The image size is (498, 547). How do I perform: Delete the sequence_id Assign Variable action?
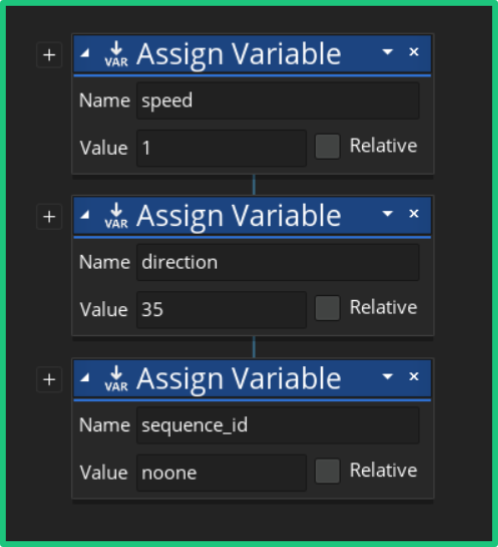tap(414, 376)
